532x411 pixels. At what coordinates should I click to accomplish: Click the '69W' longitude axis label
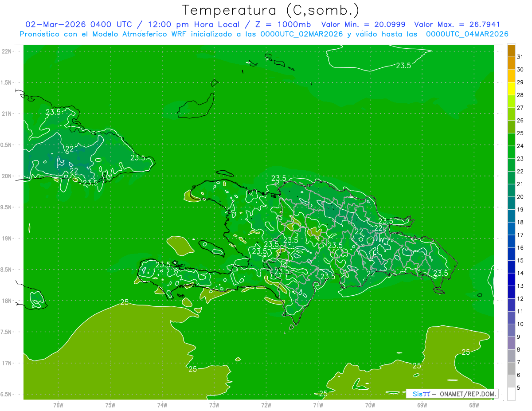pos(422,405)
